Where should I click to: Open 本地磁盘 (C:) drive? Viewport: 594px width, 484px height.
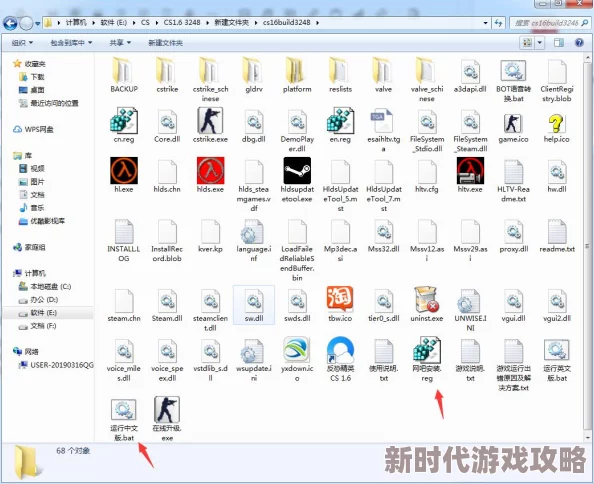tap(45, 286)
